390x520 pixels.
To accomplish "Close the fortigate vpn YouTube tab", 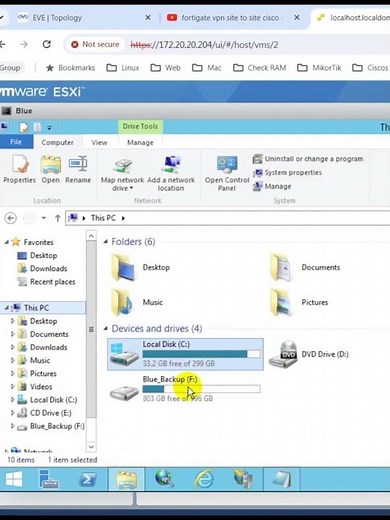I will [297, 18].
